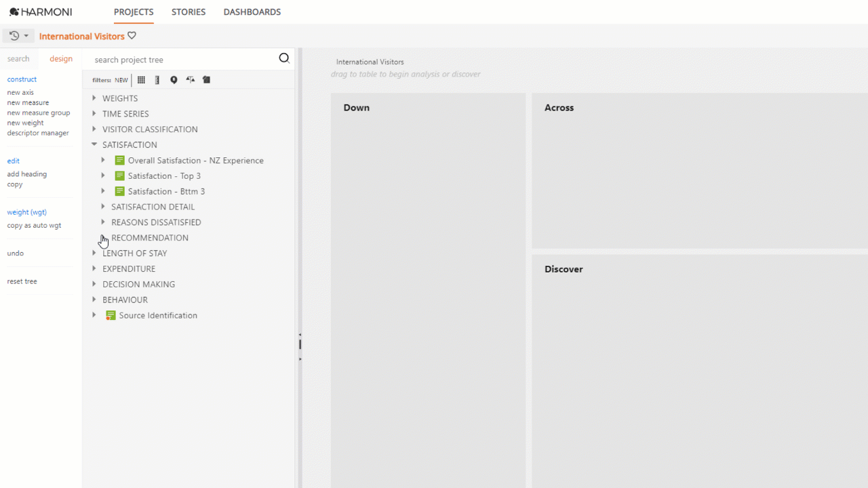Toggle the pin marker filter icon

pyautogui.click(x=174, y=80)
